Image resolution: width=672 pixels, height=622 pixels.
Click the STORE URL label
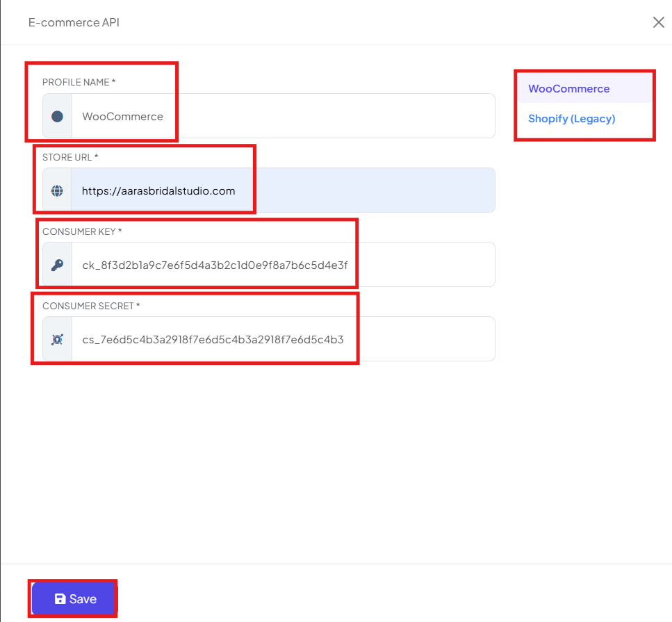click(x=70, y=157)
